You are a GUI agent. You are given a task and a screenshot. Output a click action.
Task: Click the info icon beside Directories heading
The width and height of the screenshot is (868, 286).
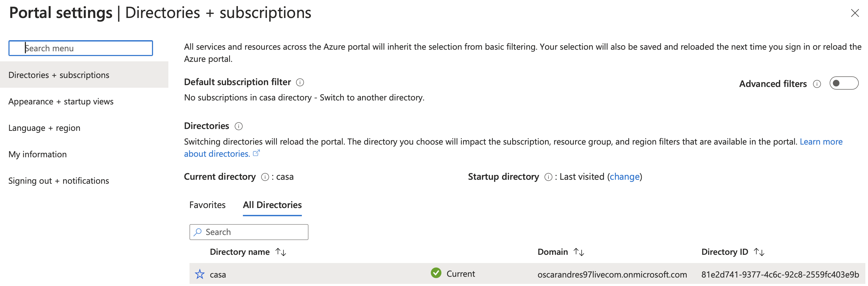[x=239, y=126]
